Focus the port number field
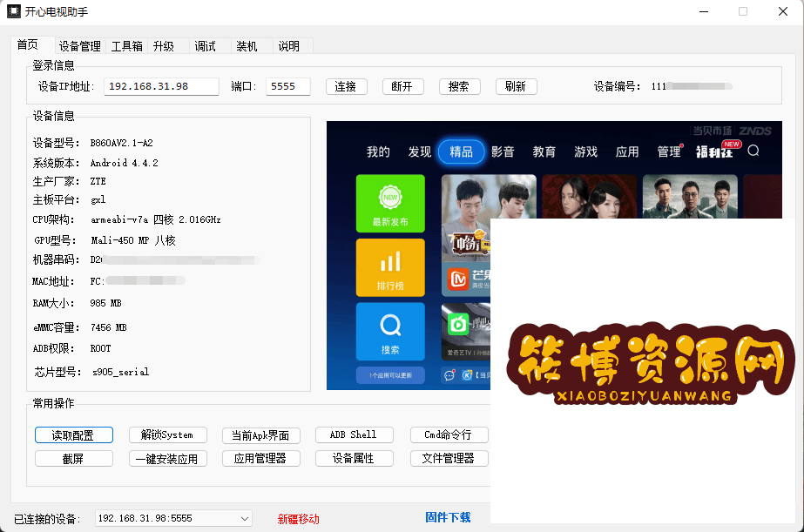The height and width of the screenshot is (532, 804). [287, 86]
